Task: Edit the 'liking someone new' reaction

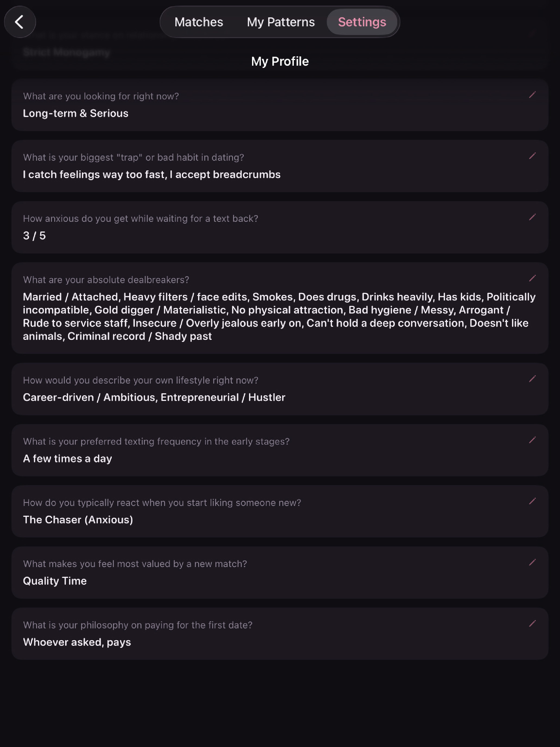Action: [532, 501]
